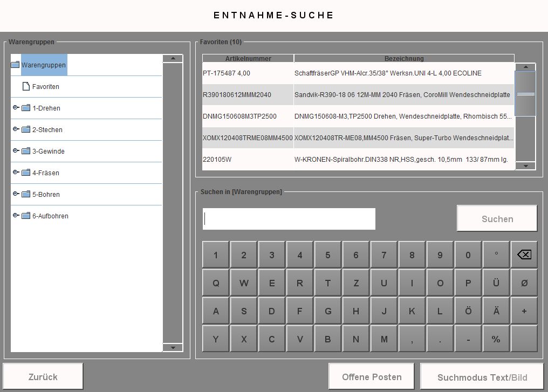Grab the Favoriten table scrollbar thumb

(x=525, y=94)
